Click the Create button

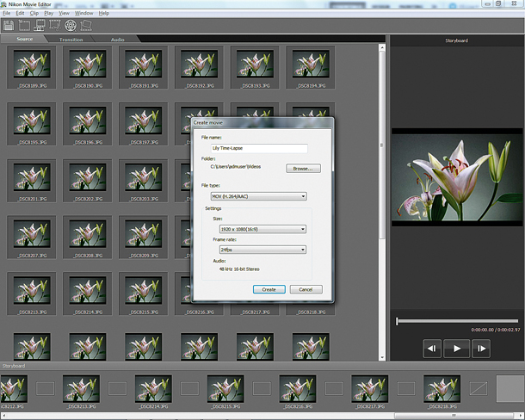(x=269, y=289)
